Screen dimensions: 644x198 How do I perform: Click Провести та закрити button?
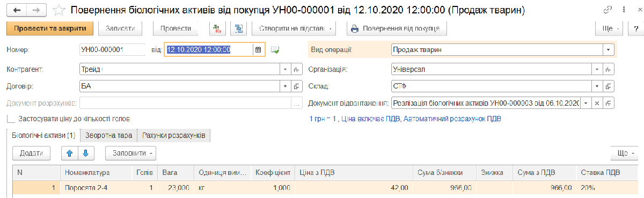click(x=50, y=28)
